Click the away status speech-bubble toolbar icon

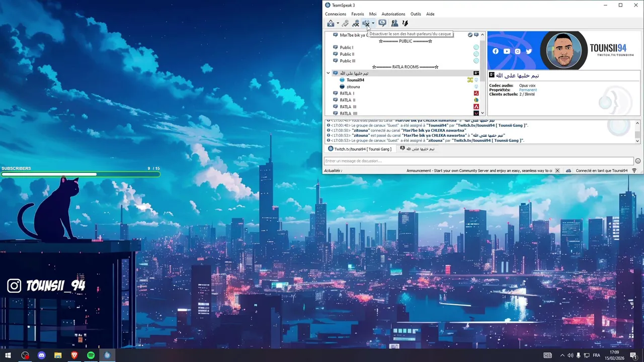pos(382,23)
